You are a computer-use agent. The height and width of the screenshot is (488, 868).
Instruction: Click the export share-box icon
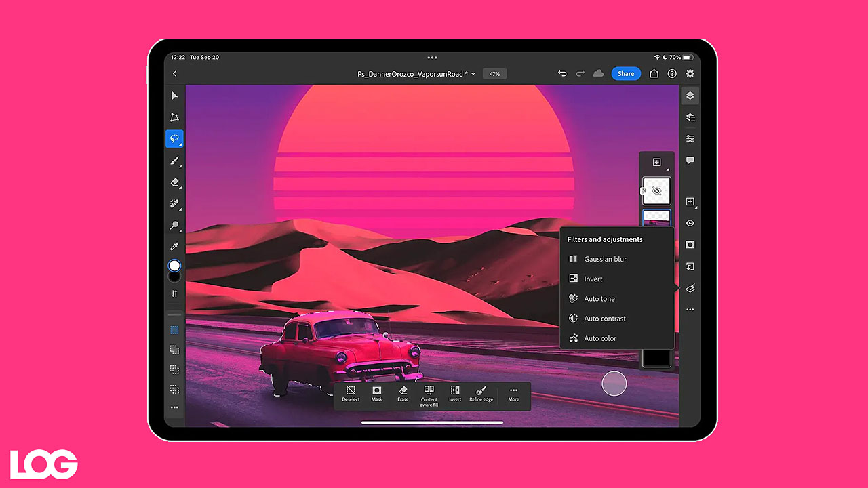654,74
